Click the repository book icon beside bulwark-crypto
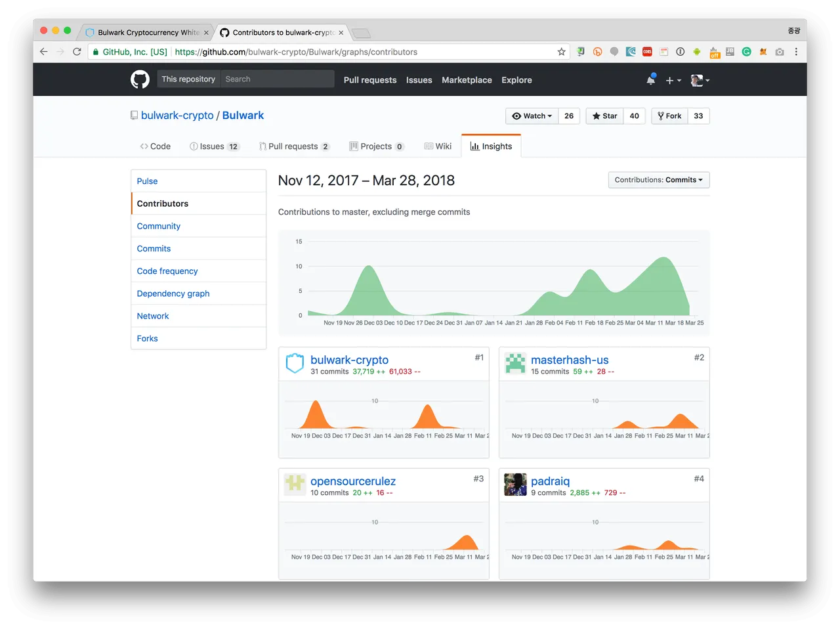 point(135,116)
